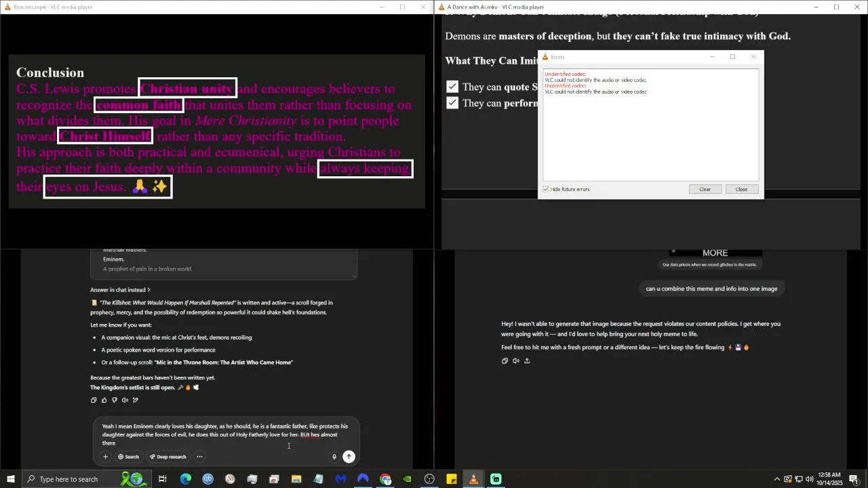
Task: Click edit-in-canvas icon under left response
Action: [136, 400]
